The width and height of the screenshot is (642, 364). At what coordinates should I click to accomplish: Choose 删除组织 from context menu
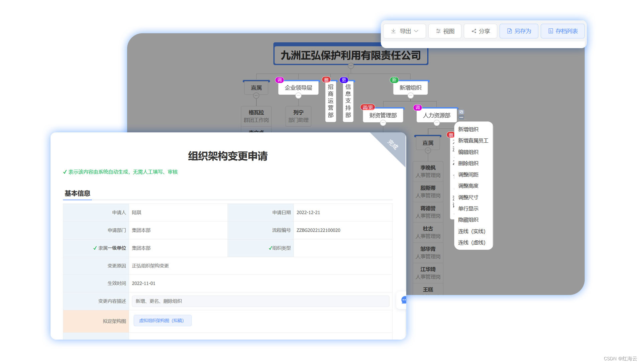click(468, 163)
